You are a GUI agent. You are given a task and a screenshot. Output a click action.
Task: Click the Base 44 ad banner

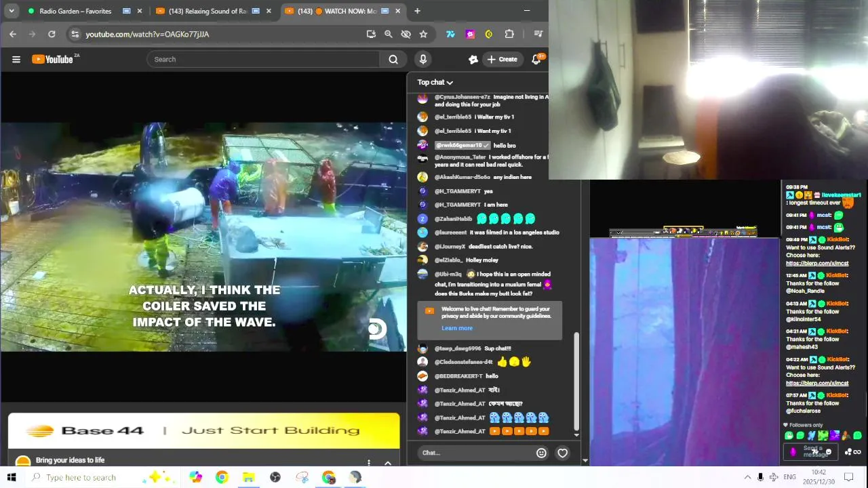[203, 430]
